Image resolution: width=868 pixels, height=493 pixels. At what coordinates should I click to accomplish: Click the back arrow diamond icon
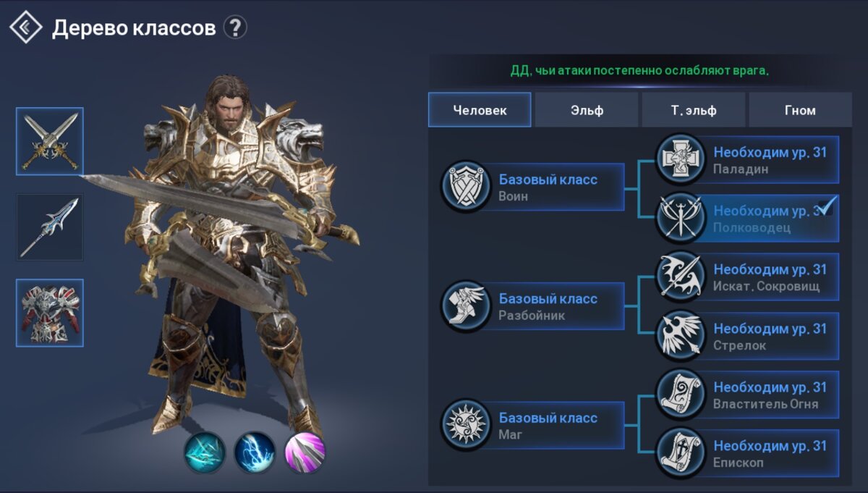(25, 28)
